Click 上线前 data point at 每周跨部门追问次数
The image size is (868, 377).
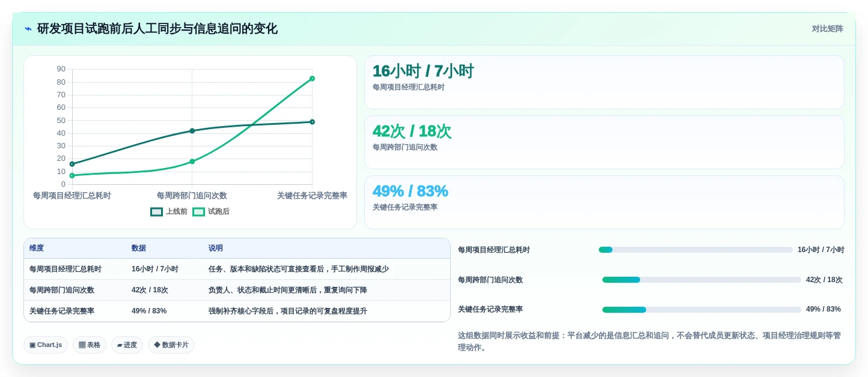click(x=192, y=131)
